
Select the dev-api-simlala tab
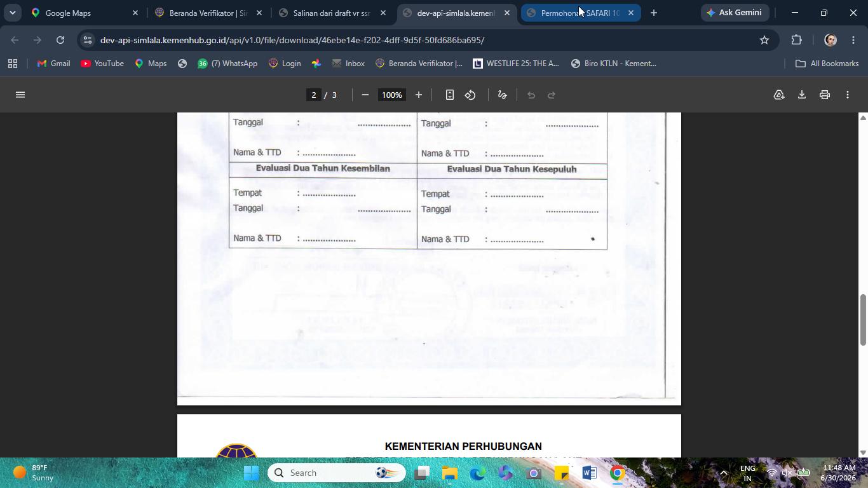pyautogui.click(x=456, y=13)
